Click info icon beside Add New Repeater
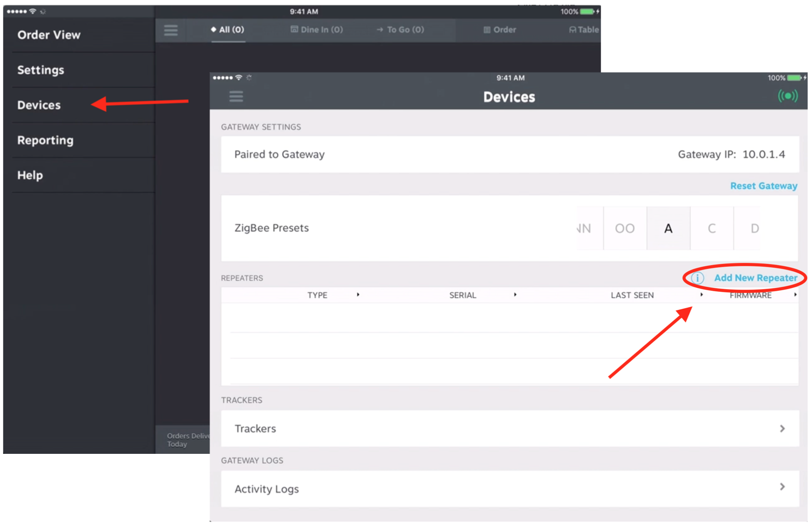 pyautogui.click(x=697, y=278)
